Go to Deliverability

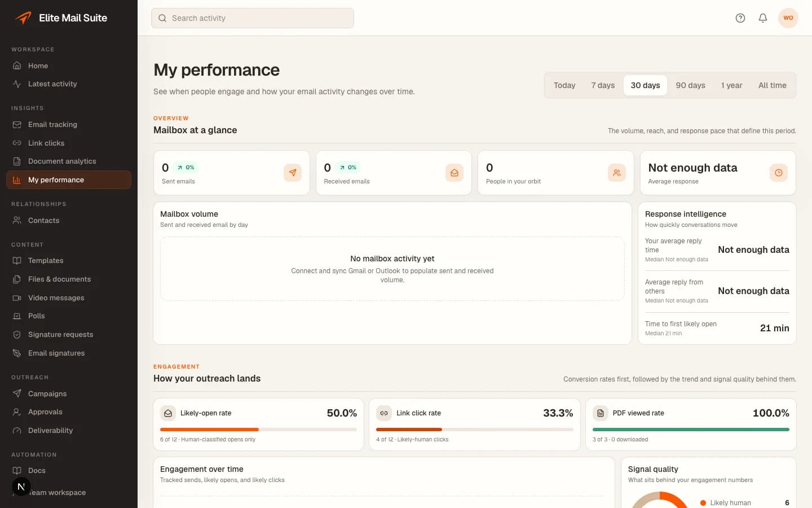coord(69,431)
